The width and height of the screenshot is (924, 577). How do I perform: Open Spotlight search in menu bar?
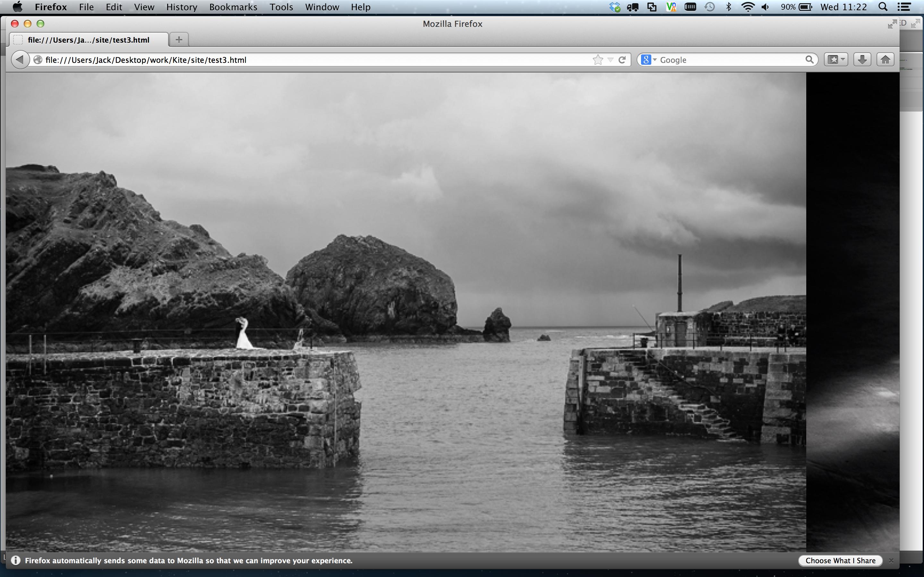(883, 7)
